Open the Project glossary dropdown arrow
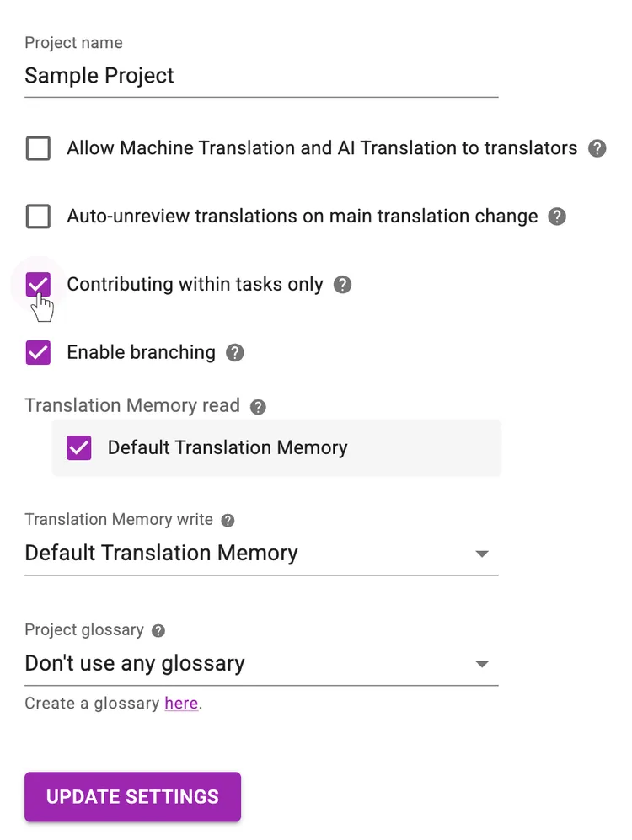 pyautogui.click(x=481, y=663)
